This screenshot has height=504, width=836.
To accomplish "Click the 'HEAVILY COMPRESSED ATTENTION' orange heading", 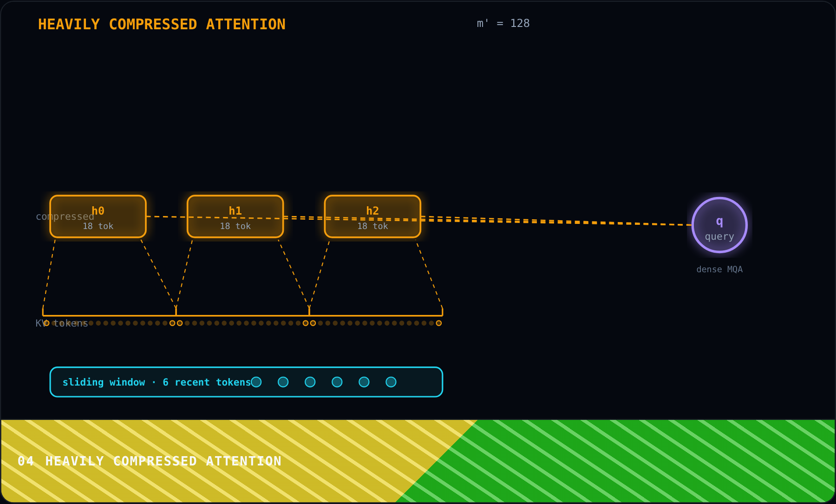I will tap(162, 24).
